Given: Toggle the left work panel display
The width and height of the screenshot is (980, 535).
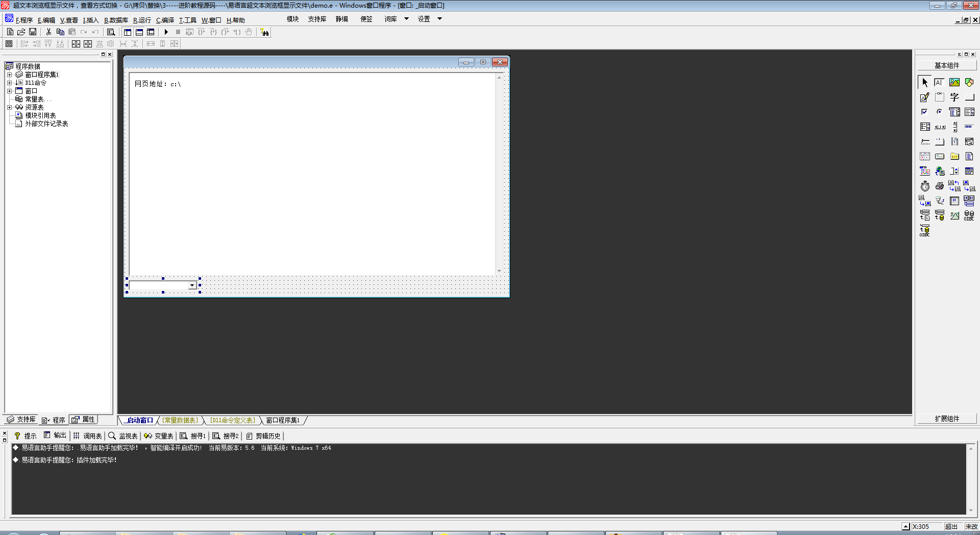Looking at the screenshot, I should pyautogui.click(x=128, y=32).
